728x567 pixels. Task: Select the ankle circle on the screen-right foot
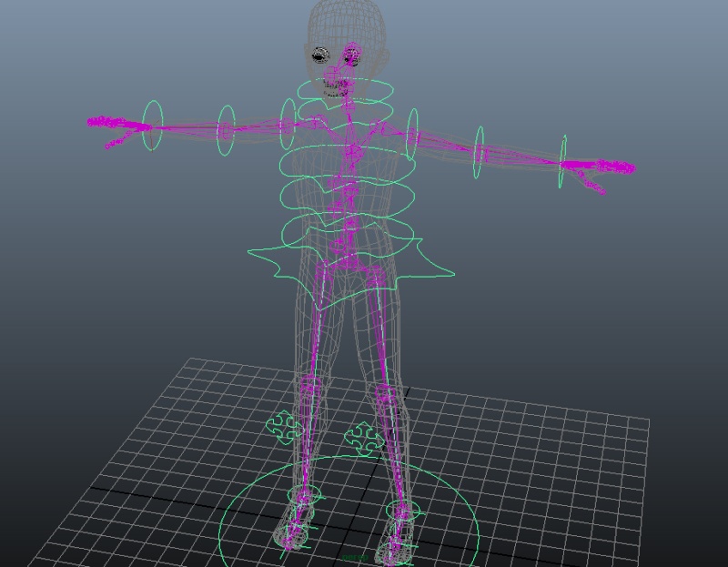403,511
